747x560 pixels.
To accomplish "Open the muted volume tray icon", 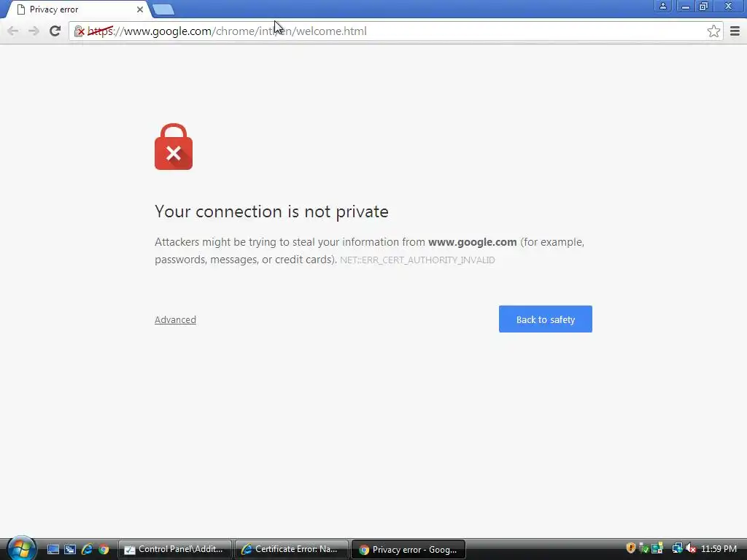I will (x=691, y=548).
